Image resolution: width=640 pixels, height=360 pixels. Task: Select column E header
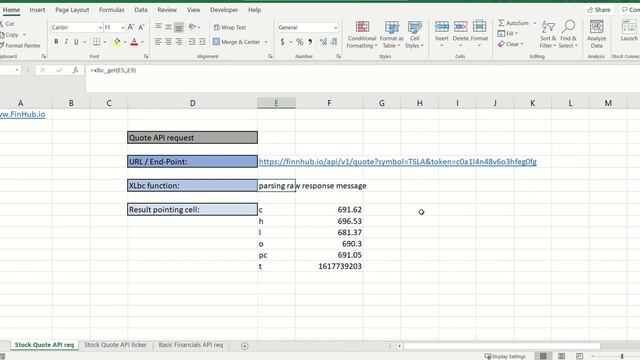click(276, 103)
